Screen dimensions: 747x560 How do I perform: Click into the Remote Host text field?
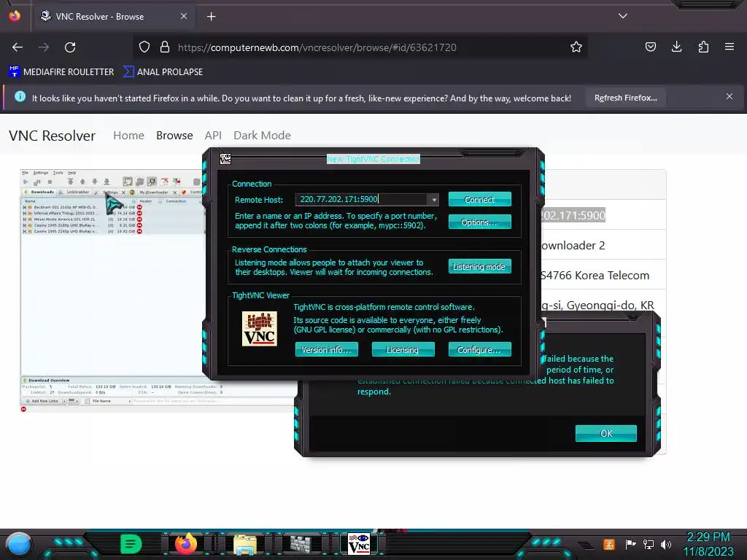click(x=362, y=200)
